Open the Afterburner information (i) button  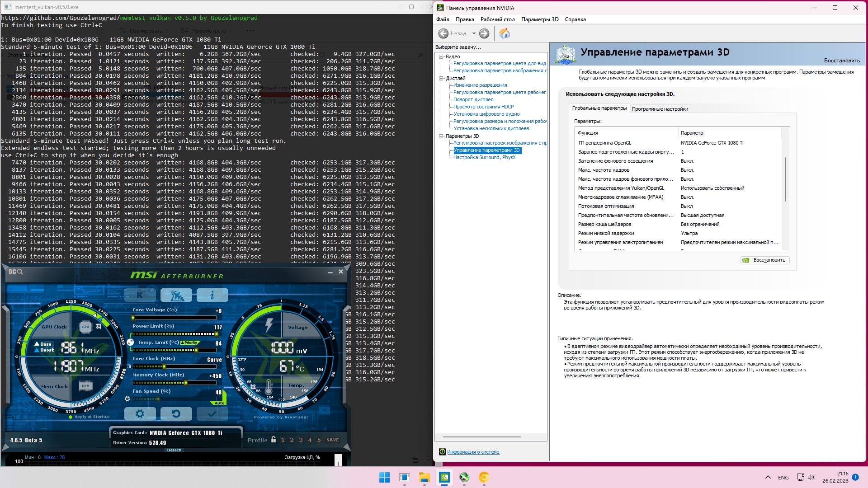212,295
